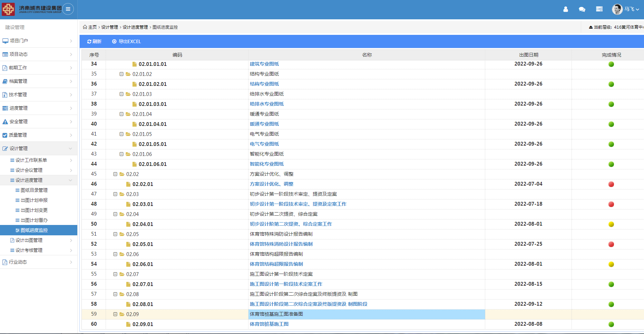This screenshot has width=644, height=334.
Task: Click the yellow status dot for 02.04.01
Action: click(611, 224)
